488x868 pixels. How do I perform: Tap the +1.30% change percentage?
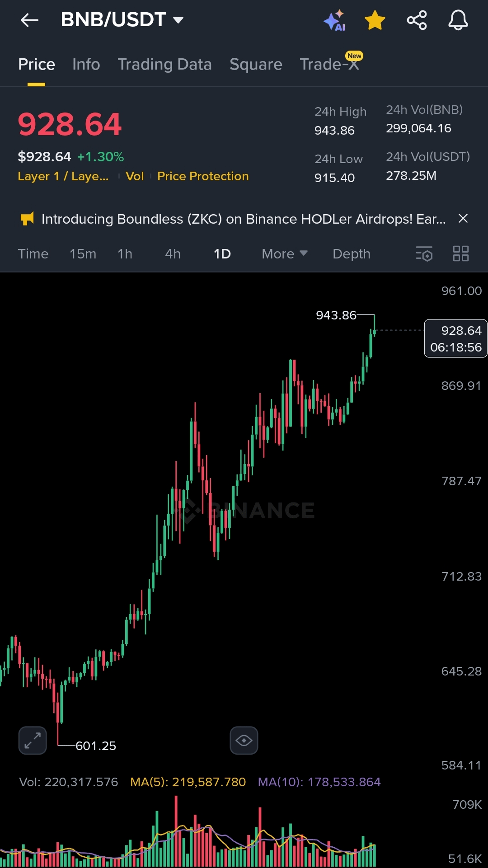point(100,157)
